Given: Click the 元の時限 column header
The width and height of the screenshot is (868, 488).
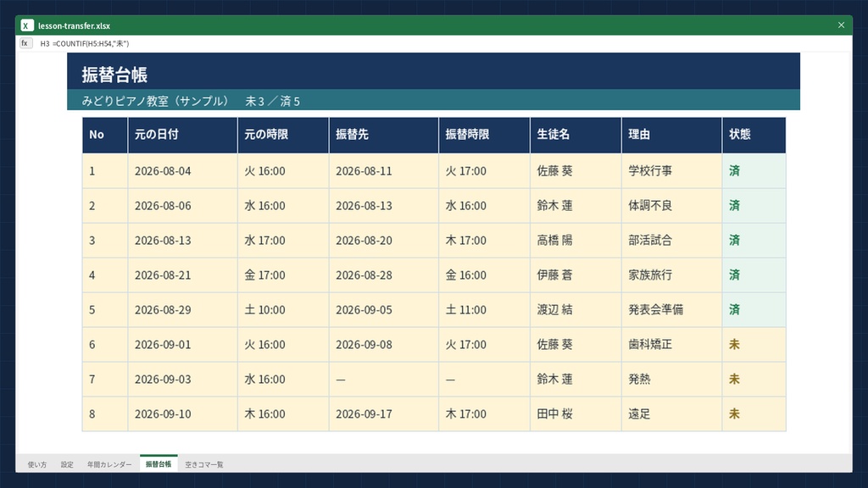Looking at the screenshot, I should 283,135.
